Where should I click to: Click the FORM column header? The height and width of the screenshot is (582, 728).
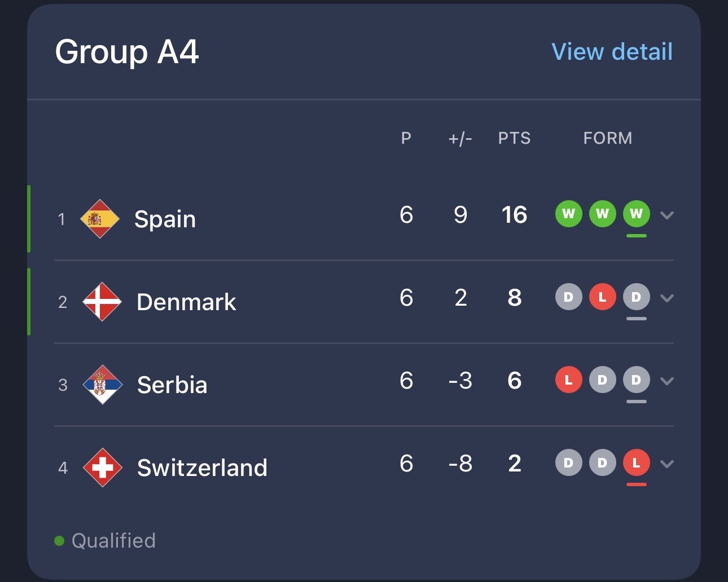click(607, 138)
